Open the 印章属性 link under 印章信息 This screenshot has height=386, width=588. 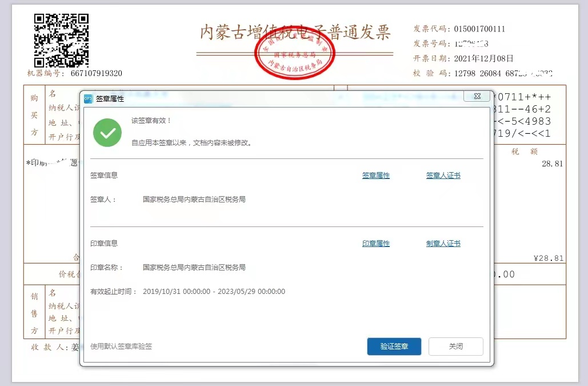coord(375,244)
